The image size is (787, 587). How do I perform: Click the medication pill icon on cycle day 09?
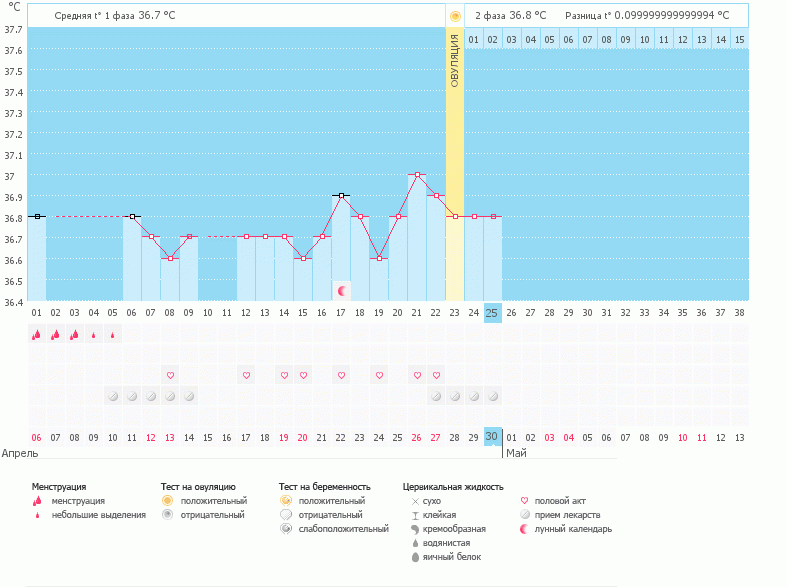[x=189, y=396]
